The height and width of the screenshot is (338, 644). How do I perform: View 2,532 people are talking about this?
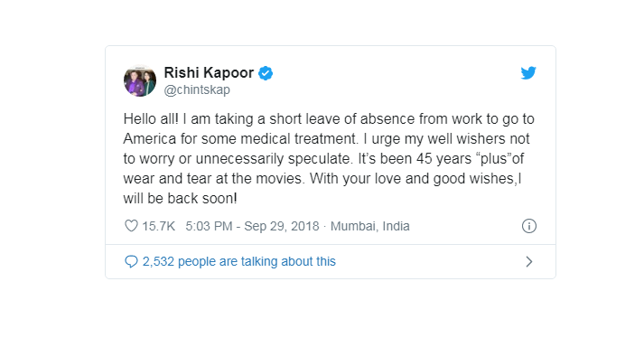pos(239,261)
